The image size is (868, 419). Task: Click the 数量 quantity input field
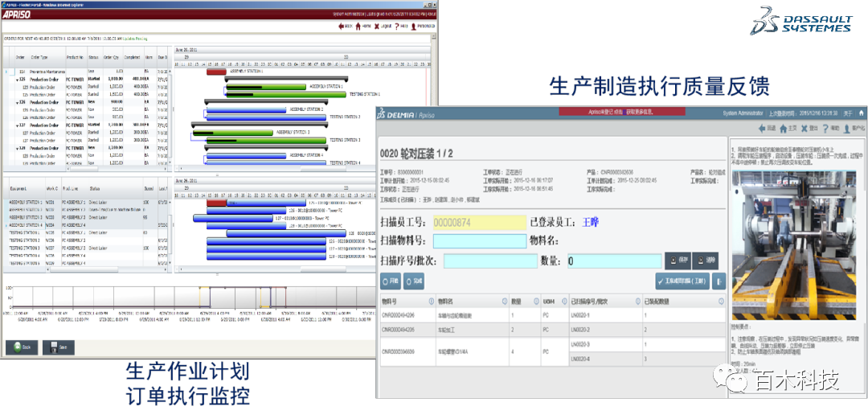click(x=612, y=261)
